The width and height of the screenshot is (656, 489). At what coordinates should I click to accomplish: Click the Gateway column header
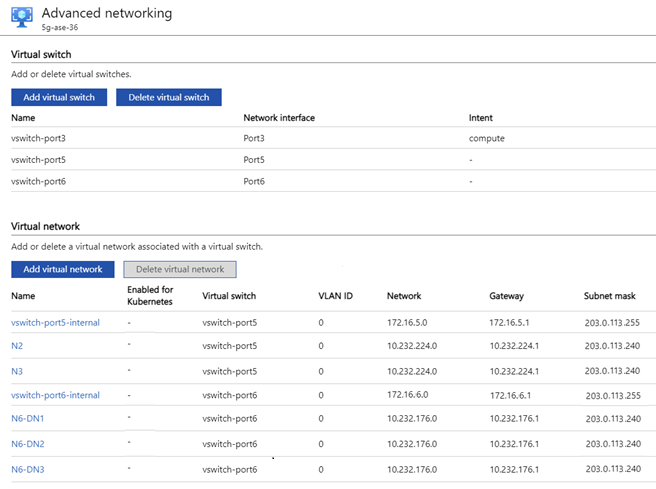point(507,296)
